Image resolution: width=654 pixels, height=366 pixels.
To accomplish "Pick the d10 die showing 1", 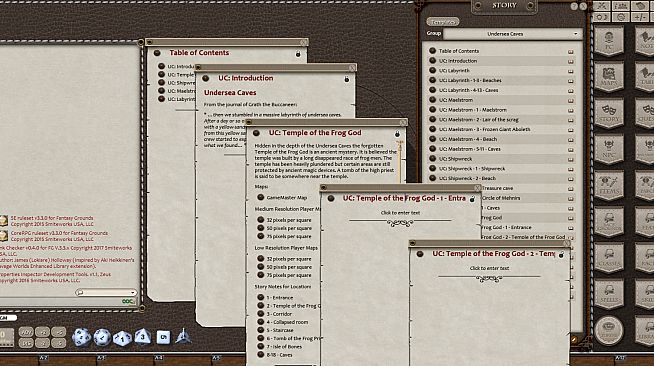I will 122,338.
